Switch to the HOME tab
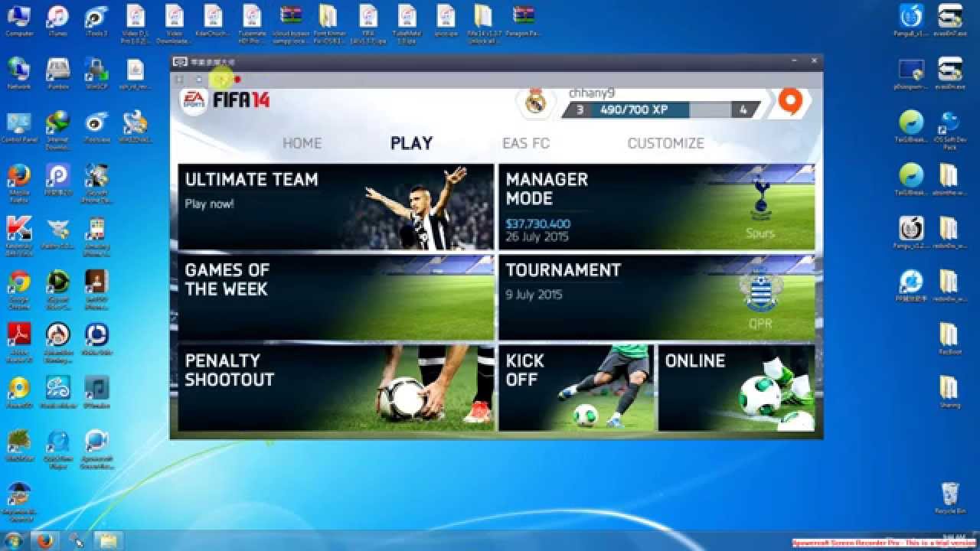Image resolution: width=980 pixels, height=551 pixels. pos(302,143)
